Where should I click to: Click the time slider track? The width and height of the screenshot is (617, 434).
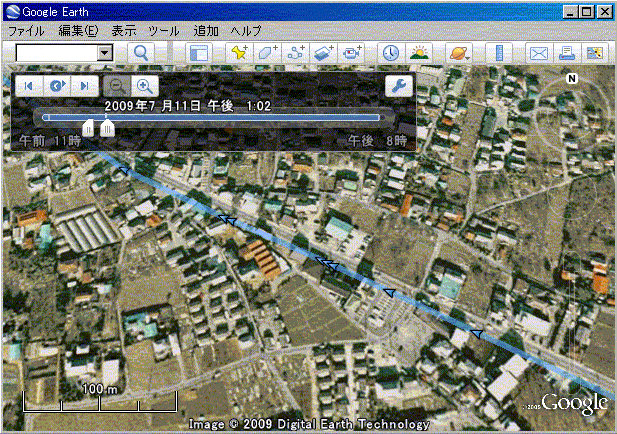[x=212, y=117]
